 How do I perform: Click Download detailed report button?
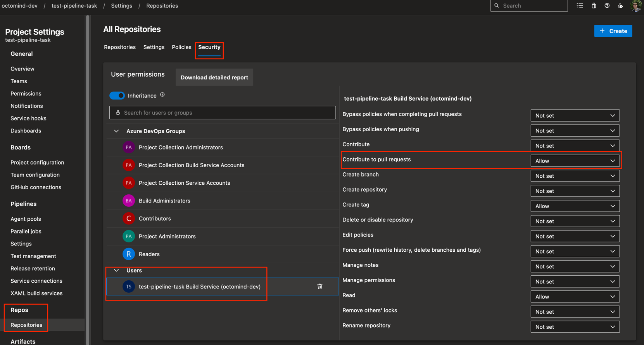214,77
